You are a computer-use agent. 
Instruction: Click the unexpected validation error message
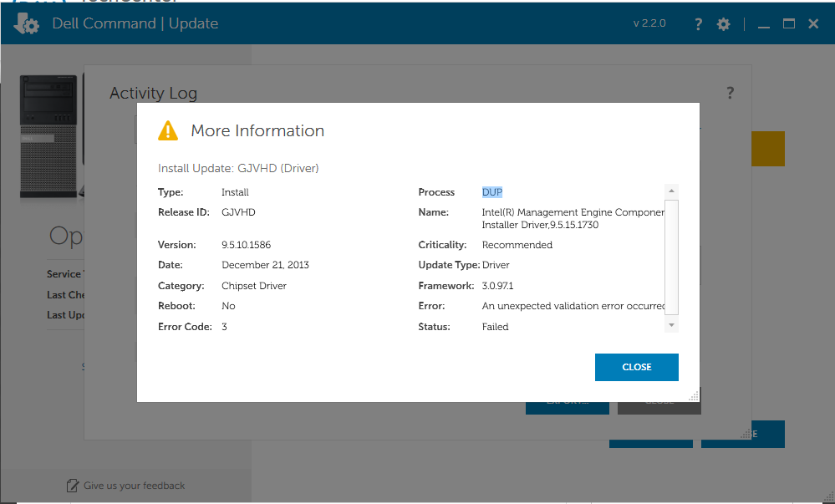(x=573, y=306)
